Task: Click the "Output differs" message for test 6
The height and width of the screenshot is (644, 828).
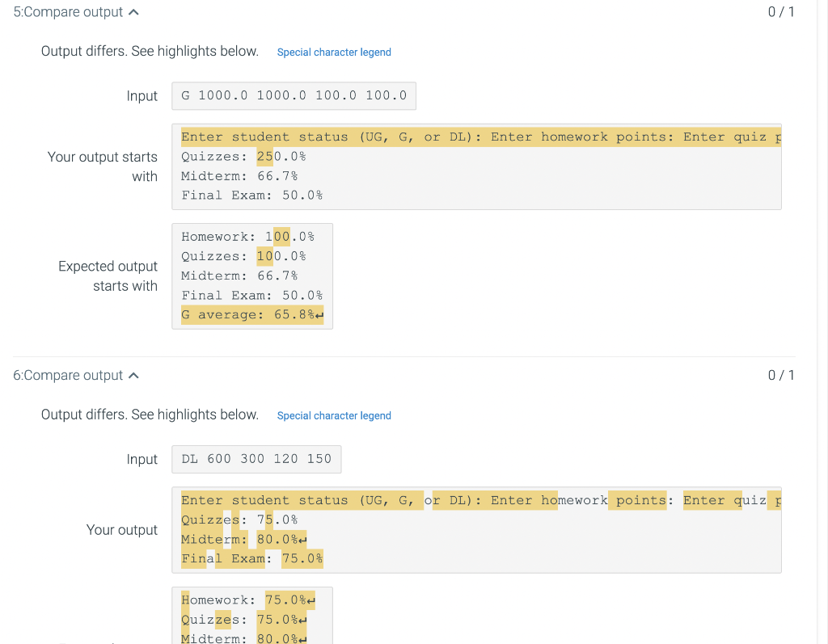Action: pos(150,414)
